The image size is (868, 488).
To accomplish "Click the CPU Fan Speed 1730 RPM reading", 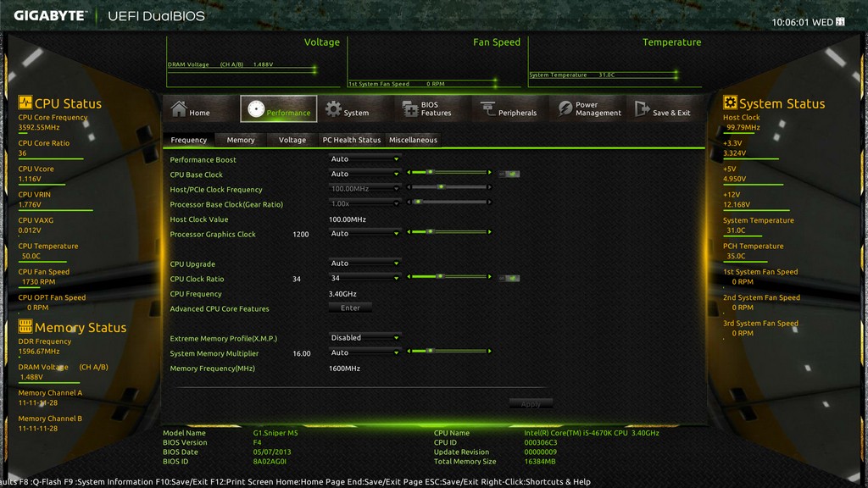I will click(38, 281).
